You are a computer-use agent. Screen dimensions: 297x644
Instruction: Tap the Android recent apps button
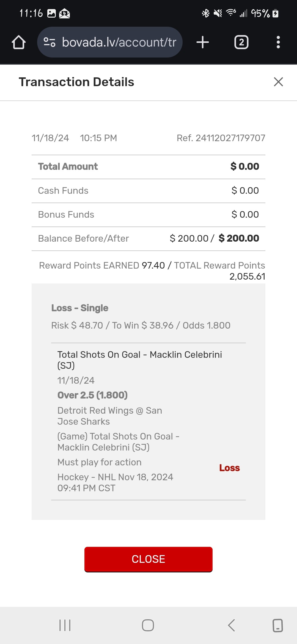(x=65, y=625)
